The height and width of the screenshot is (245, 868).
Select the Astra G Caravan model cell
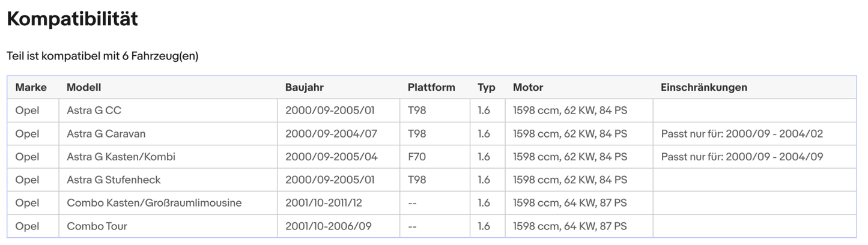coord(106,134)
